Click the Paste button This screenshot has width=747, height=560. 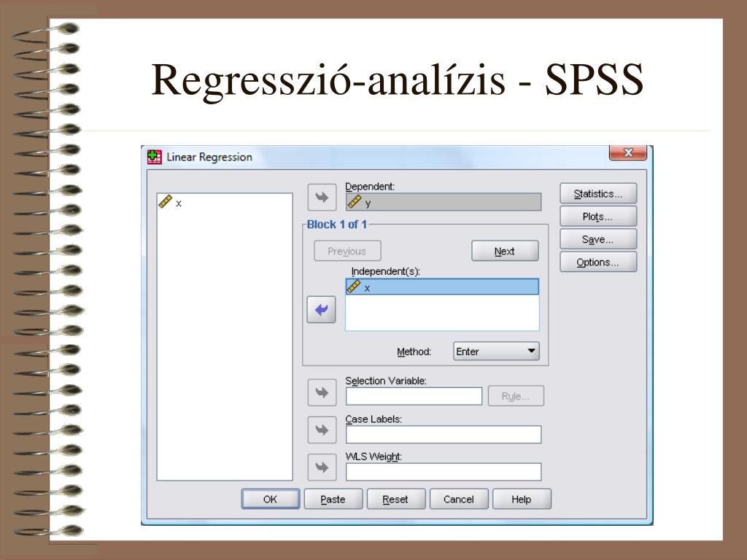(x=333, y=499)
